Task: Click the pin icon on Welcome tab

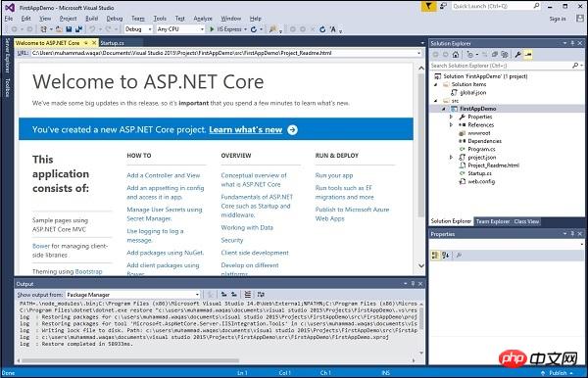Action: coord(86,43)
